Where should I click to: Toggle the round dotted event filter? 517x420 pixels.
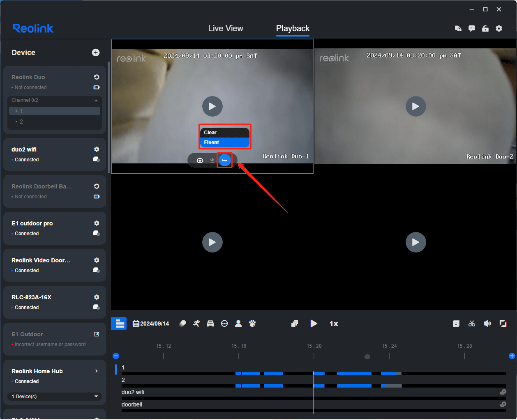pos(224,324)
